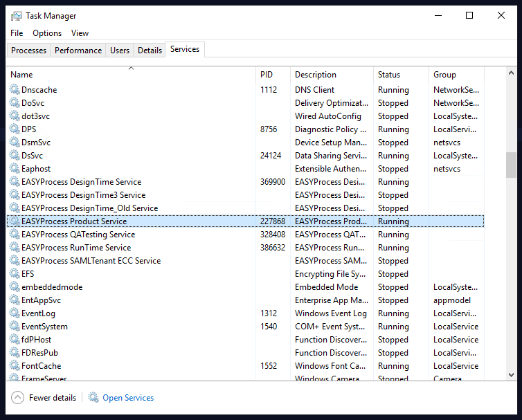This screenshot has height=420, width=522.
Task: Click the scrollbar down arrow
Action: [511, 375]
